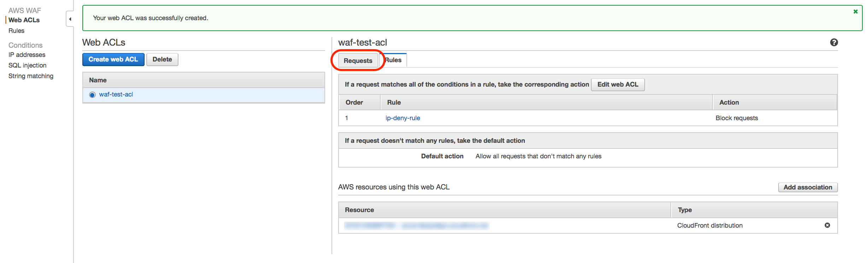Viewport: 868px width, 263px height.
Task: Switch to the Rules tab
Action: (x=394, y=60)
